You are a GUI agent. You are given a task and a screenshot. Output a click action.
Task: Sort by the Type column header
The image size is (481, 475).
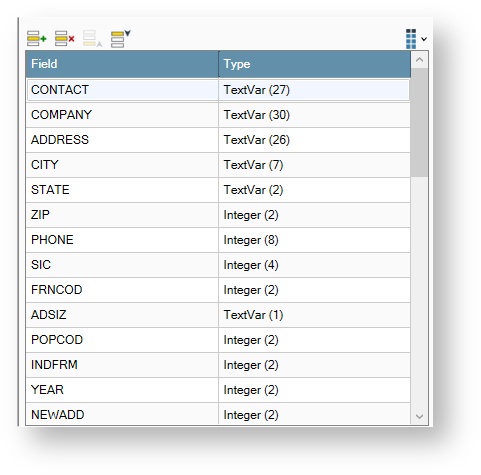pos(315,64)
